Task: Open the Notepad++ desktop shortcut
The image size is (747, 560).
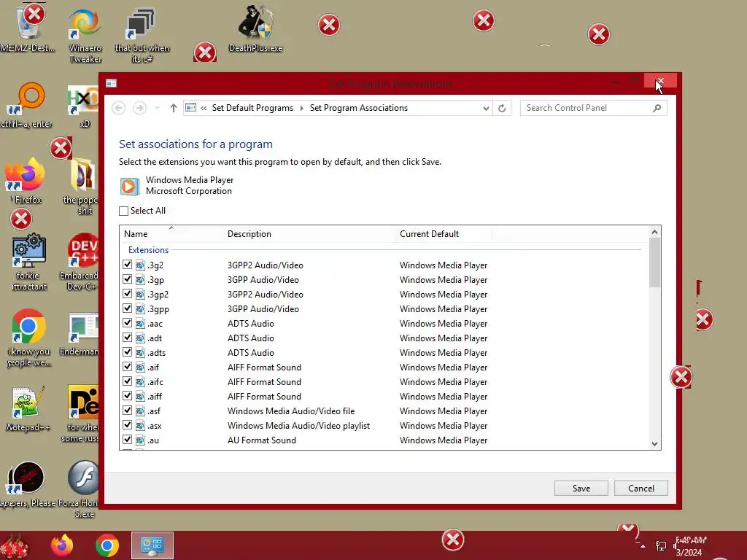Action: click(28, 410)
